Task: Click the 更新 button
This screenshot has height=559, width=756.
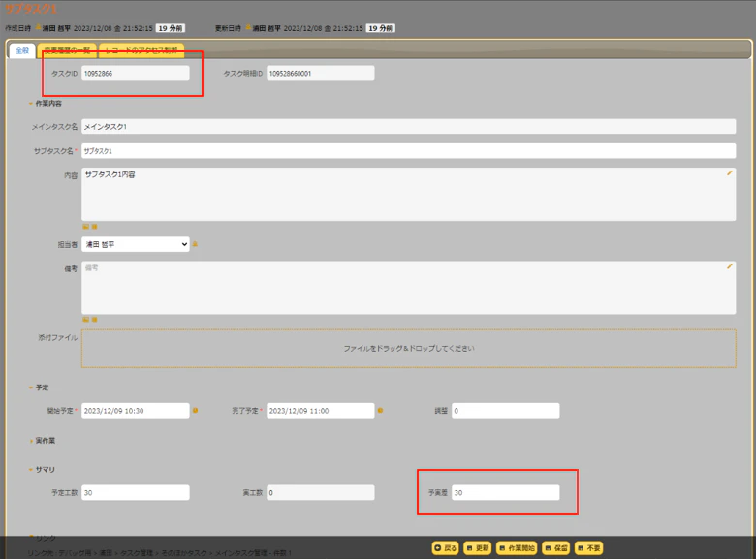Action: [478, 548]
